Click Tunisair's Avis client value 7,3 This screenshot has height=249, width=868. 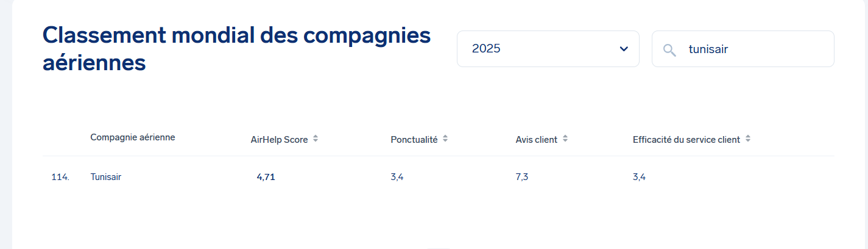[x=522, y=178]
